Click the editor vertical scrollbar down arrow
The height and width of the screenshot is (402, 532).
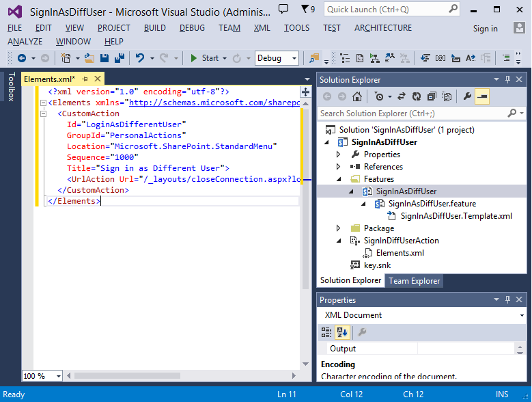305,364
